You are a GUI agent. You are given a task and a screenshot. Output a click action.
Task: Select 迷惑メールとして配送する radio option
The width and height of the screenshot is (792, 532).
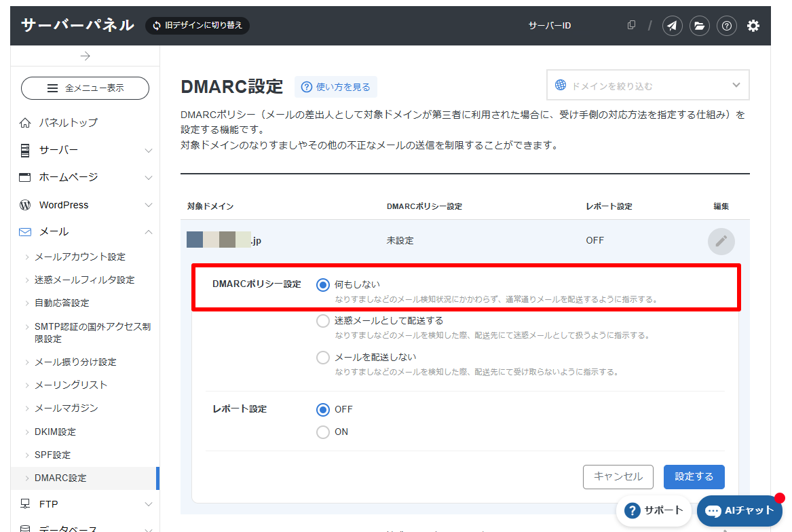point(323,321)
